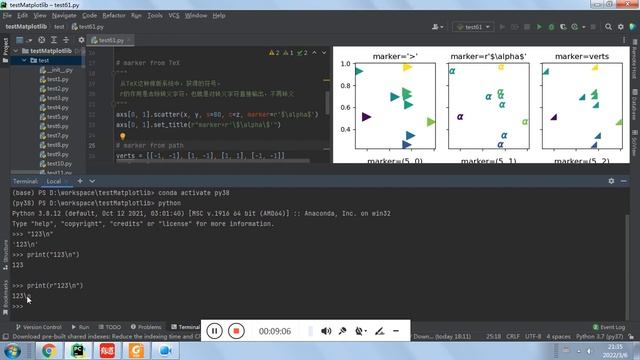Pause the screen recording
The width and height of the screenshot is (640, 360).
[214, 331]
